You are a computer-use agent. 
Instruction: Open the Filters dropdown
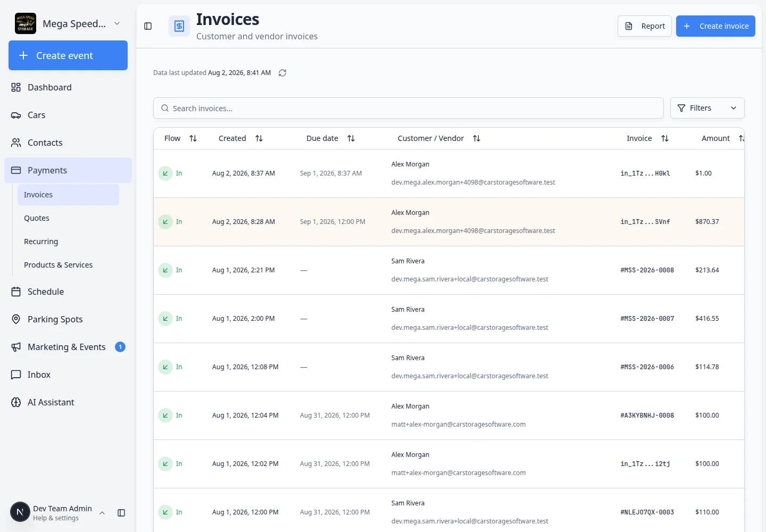tap(707, 108)
